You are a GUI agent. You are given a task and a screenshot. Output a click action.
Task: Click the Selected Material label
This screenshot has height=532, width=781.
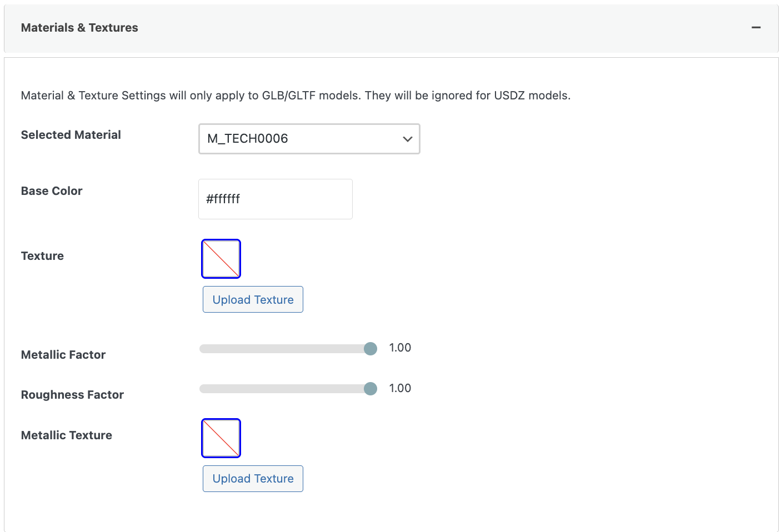click(x=71, y=135)
